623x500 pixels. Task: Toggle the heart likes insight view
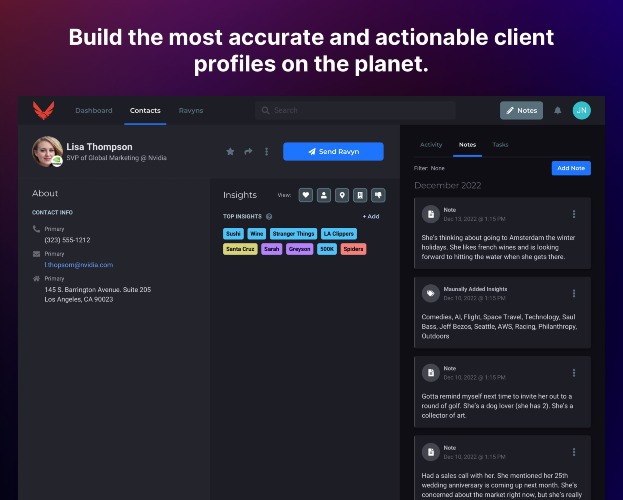(x=306, y=195)
